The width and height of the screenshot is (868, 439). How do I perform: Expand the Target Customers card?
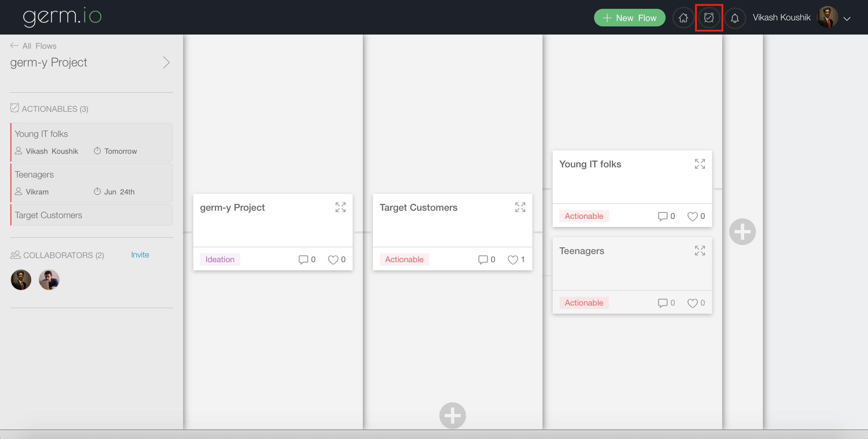pyautogui.click(x=520, y=207)
